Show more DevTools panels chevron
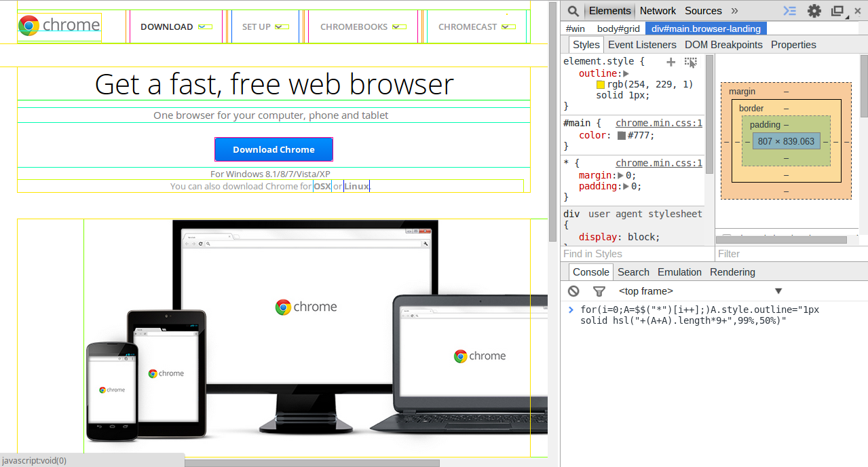The height and width of the screenshot is (467, 868). point(735,11)
